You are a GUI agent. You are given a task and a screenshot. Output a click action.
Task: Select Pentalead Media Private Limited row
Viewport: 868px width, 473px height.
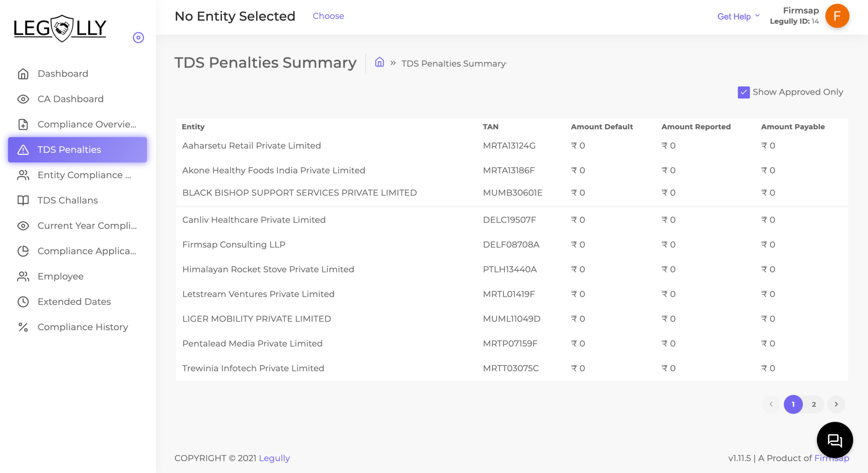click(x=512, y=343)
